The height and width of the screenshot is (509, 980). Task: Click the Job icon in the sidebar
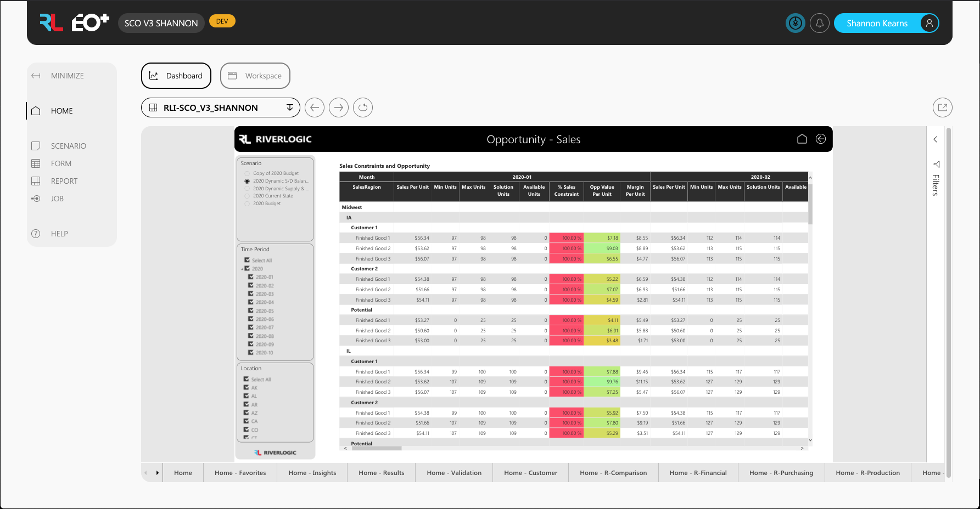click(36, 198)
